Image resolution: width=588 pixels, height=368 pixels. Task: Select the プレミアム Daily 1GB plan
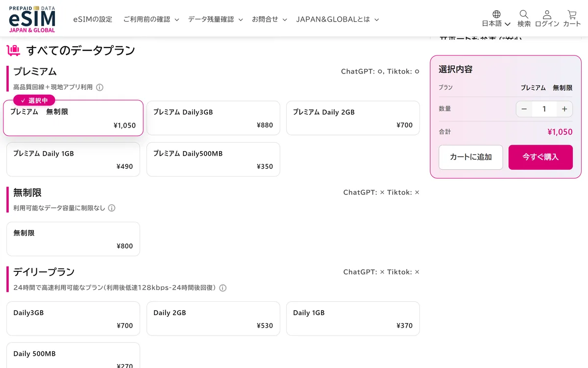click(73, 159)
